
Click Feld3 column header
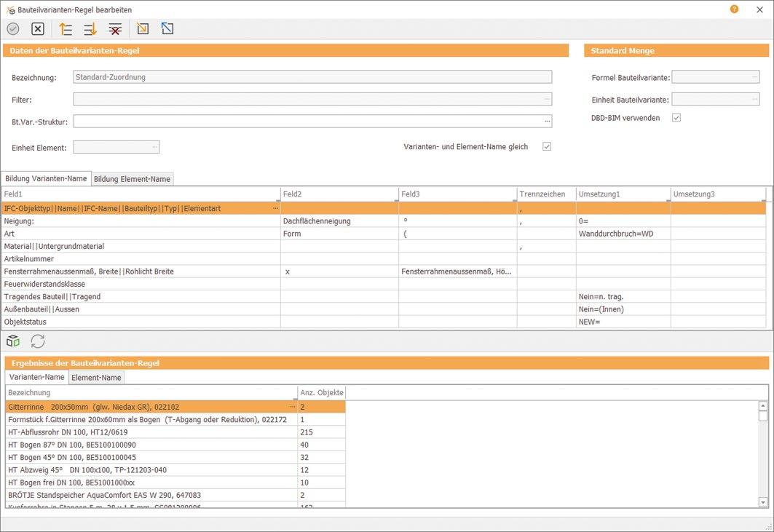pos(457,194)
